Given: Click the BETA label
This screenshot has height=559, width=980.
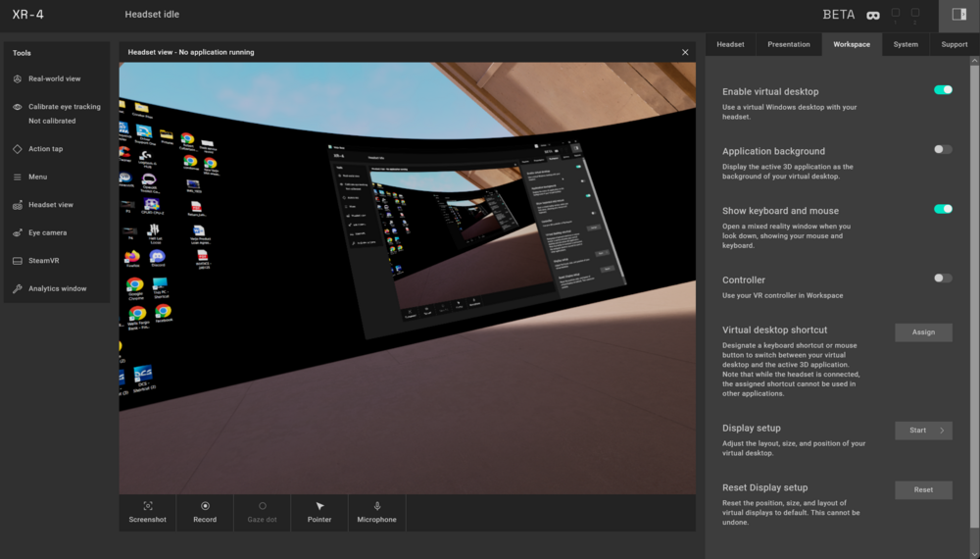Looking at the screenshot, I should pyautogui.click(x=839, y=15).
